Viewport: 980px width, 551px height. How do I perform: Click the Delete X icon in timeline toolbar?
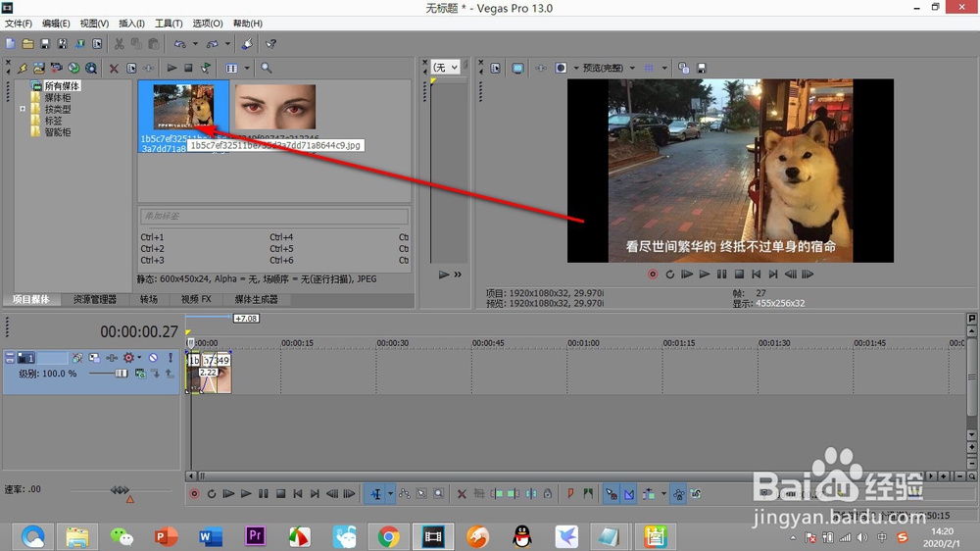[x=462, y=494]
